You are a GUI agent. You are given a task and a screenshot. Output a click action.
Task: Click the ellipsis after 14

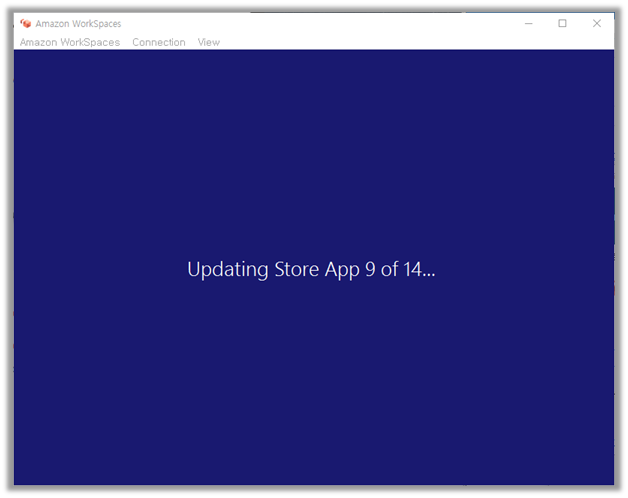pos(430,274)
